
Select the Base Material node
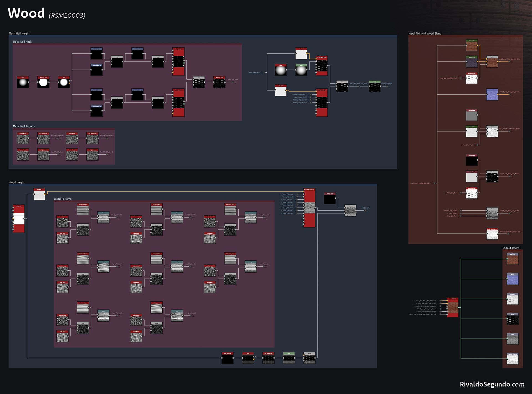453,307
